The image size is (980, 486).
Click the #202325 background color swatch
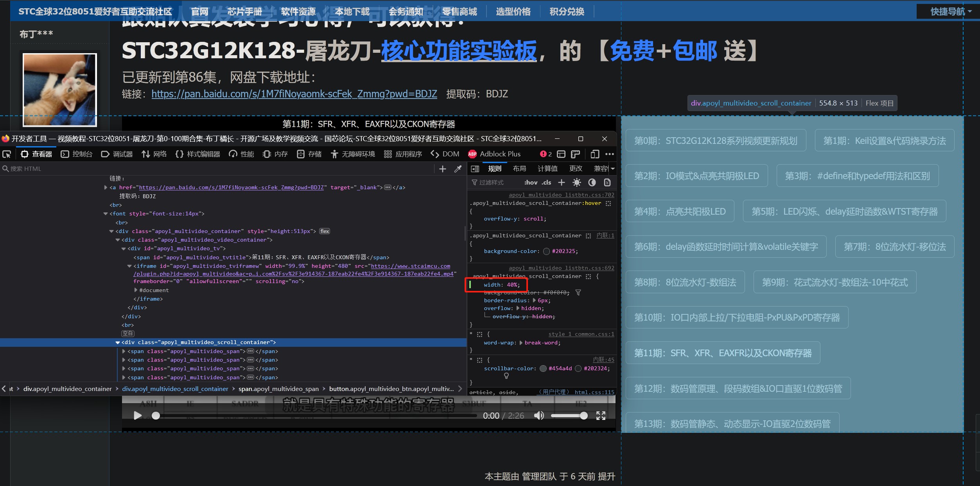[x=547, y=251]
